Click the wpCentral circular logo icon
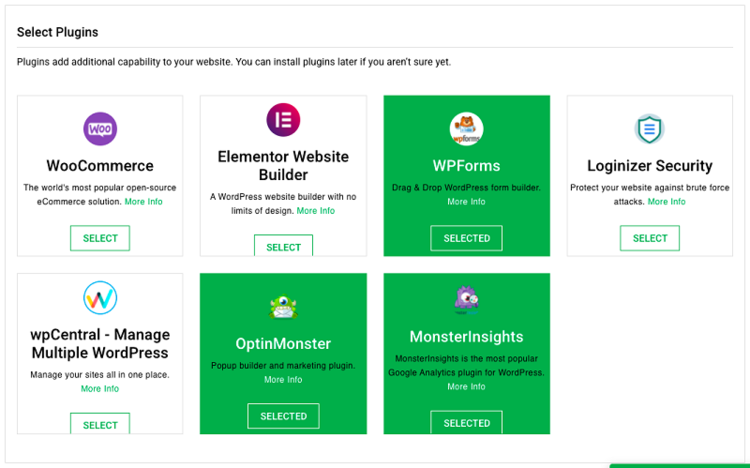Viewport: 750px width, 468px height. (x=100, y=297)
